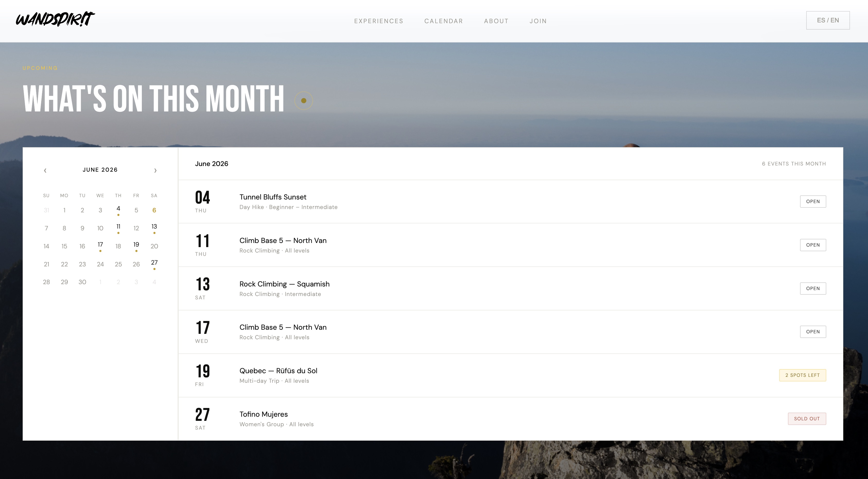Click May 31 greyed-out day
This screenshot has height=479, width=868.
[x=47, y=210]
